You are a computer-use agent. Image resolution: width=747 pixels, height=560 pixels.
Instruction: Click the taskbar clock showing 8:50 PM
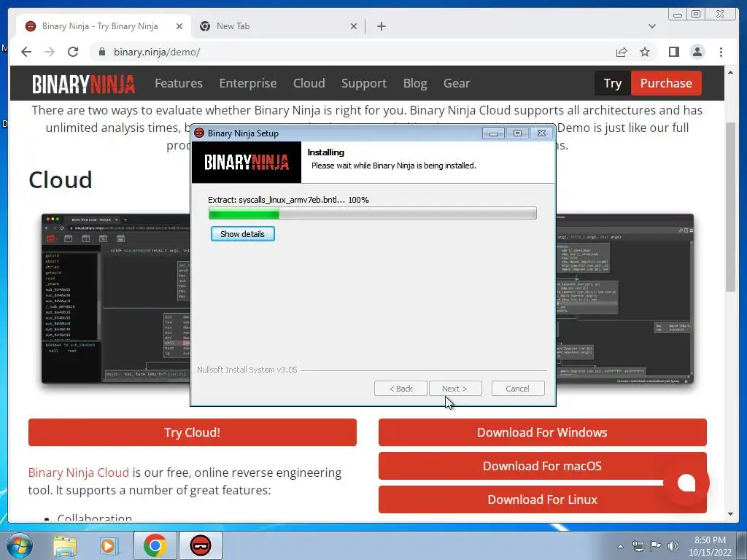(x=710, y=546)
